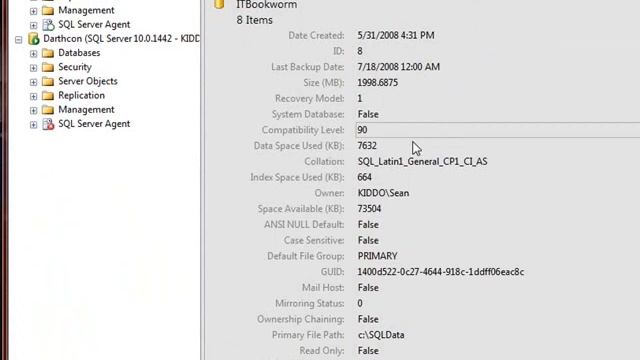This screenshot has width=640, height=360.
Task: Click Case Sensitive value False
Action: [x=368, y=240]
